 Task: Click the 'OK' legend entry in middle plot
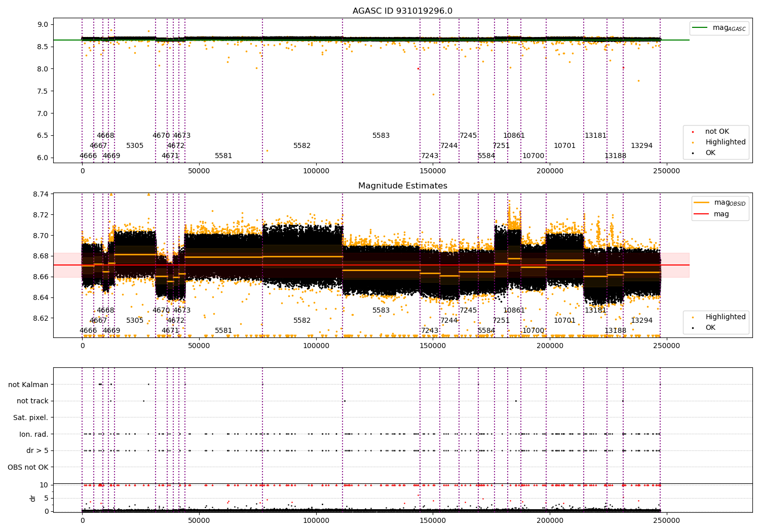click(x=705, y=328)
